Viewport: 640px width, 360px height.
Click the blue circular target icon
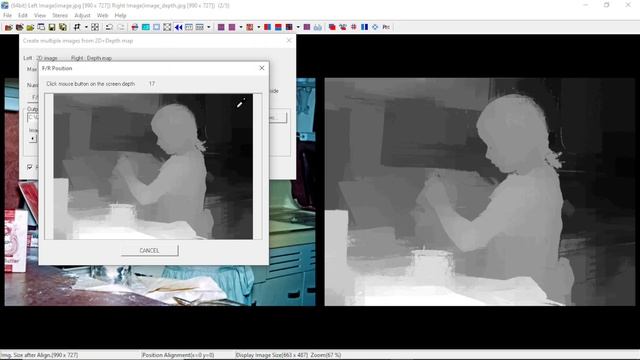tap(375, 27)
